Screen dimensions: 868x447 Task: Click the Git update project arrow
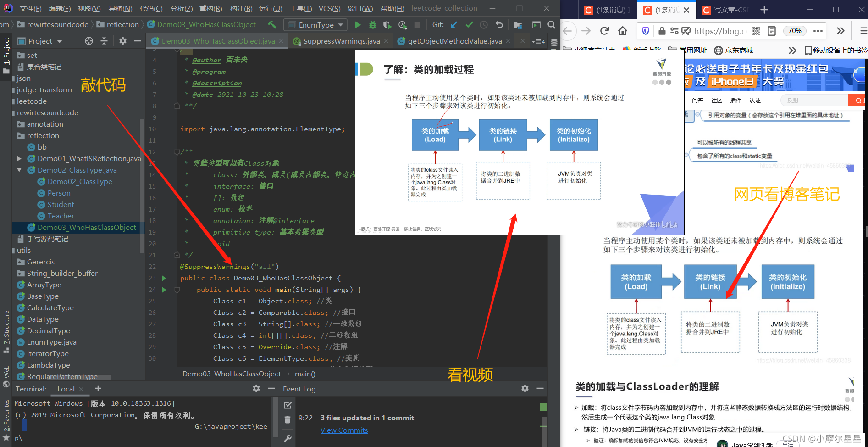pos(454,25)
